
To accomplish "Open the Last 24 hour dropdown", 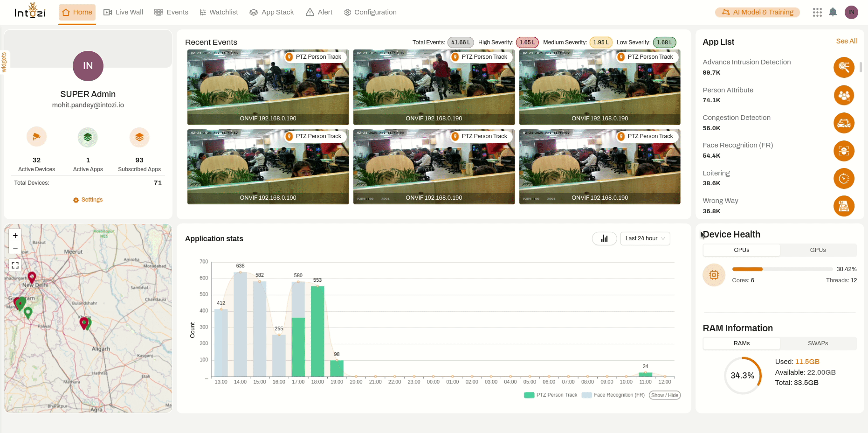I will (x=645, y=238).
